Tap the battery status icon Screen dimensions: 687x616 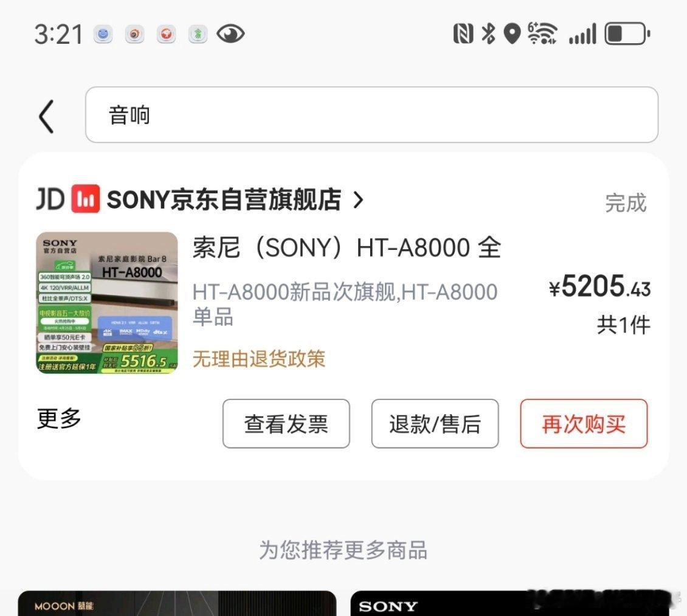click(627, 33)
